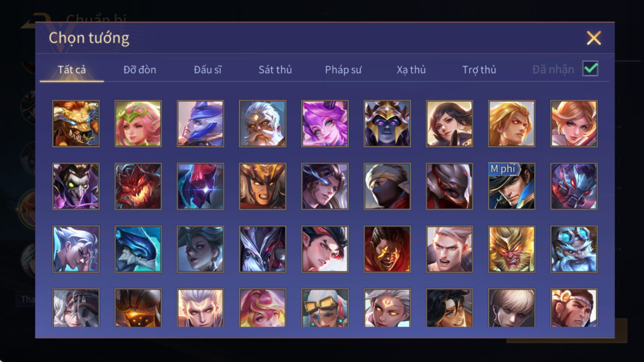Choose the golden monkey king hero portrait
The height and width of the screenshot is (362, 644).
click(511, 249)
